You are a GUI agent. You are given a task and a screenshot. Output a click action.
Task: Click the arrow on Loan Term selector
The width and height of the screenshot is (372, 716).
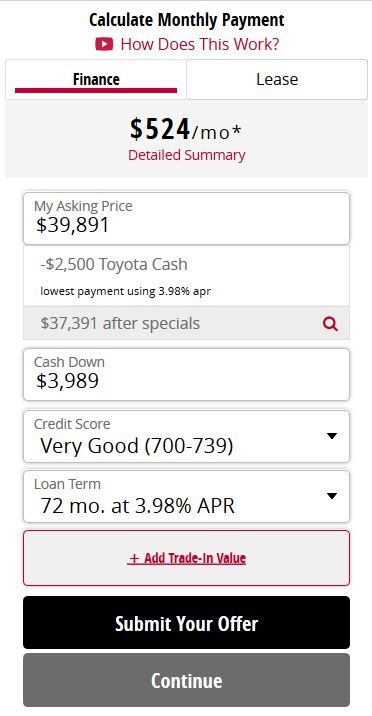click(x=332, y=496)
